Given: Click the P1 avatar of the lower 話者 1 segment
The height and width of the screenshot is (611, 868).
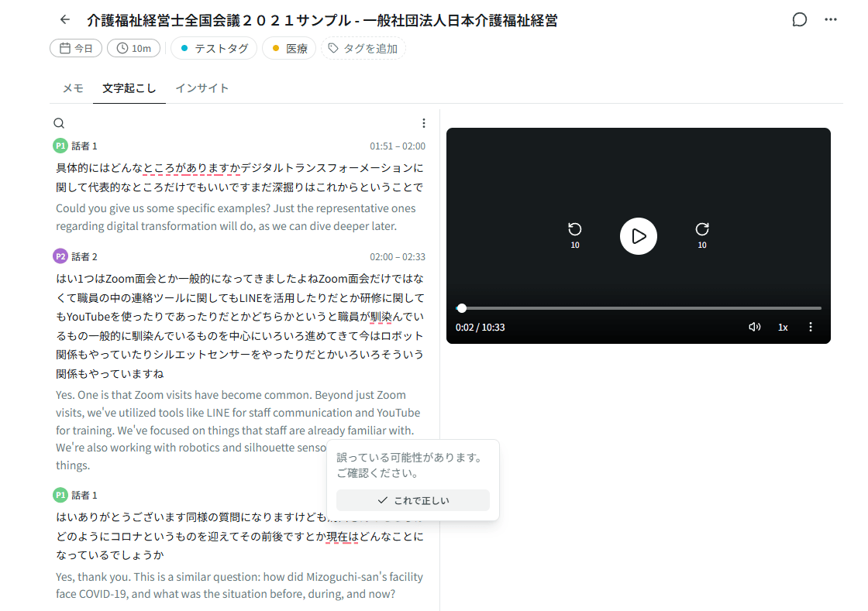Looking at the screenshot, I should point(60,495).
